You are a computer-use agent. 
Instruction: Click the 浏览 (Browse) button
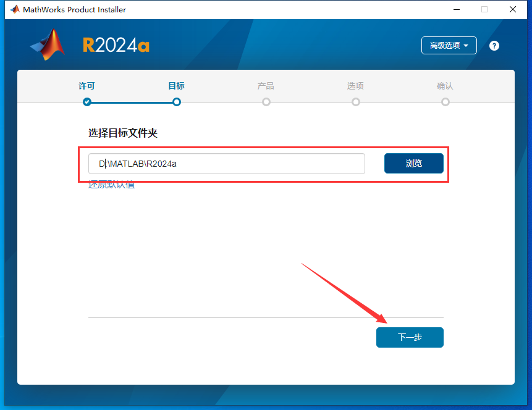[x=413, y=163]
